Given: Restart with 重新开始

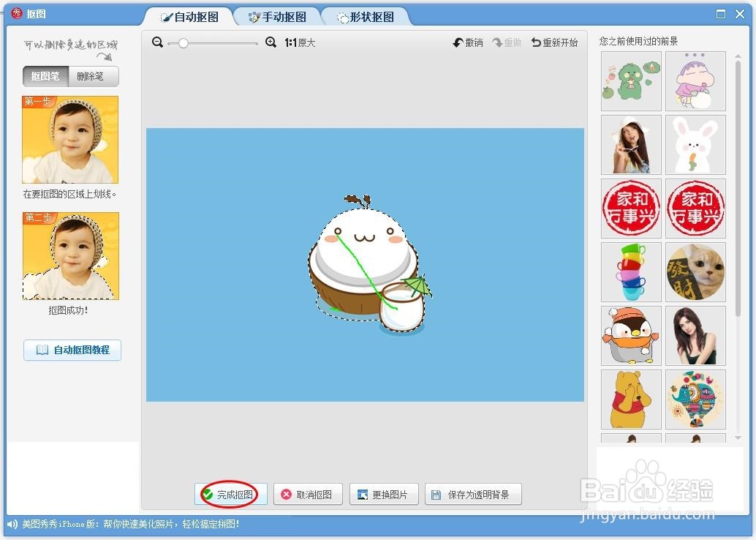Looking at the screenshot, I should pos(554,43).
